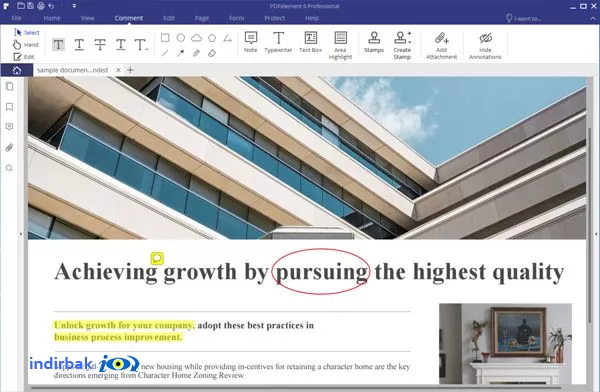This screenshot has height=392, width=600.
Task: Close the sample document tab
Action: [118, 70]
